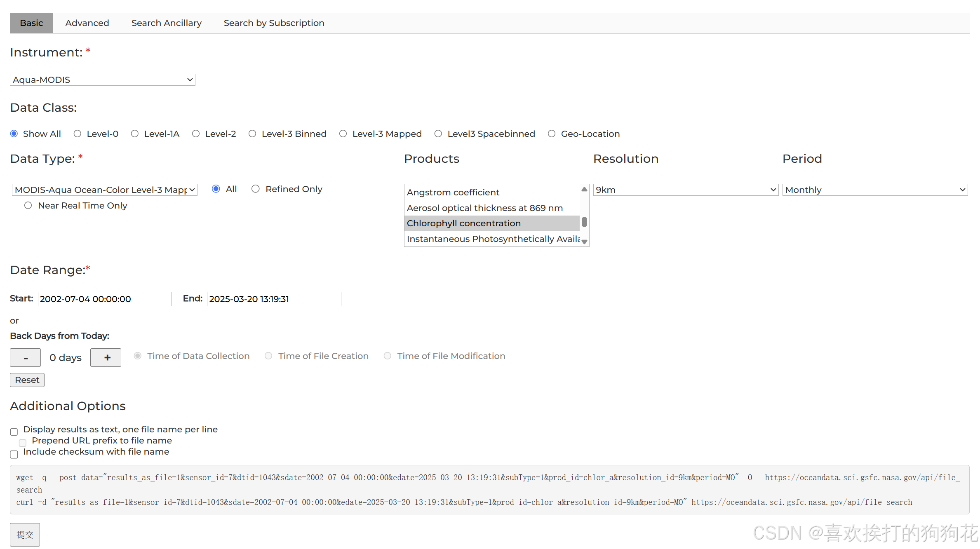The height and width of the screenshot is (549, 980).
Task: Select Geo-Location data class radio
Action: click(552, 134)
